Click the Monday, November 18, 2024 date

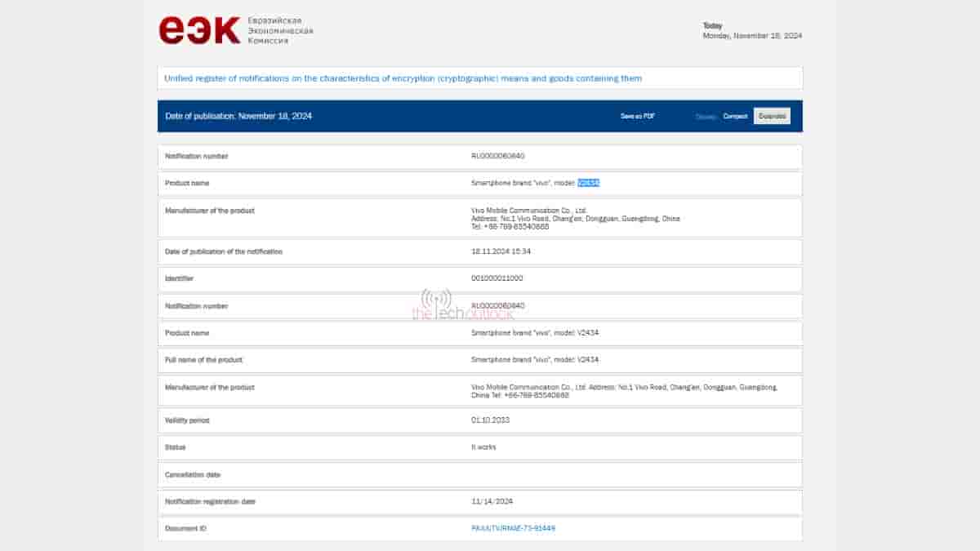(x=752, y=36)
